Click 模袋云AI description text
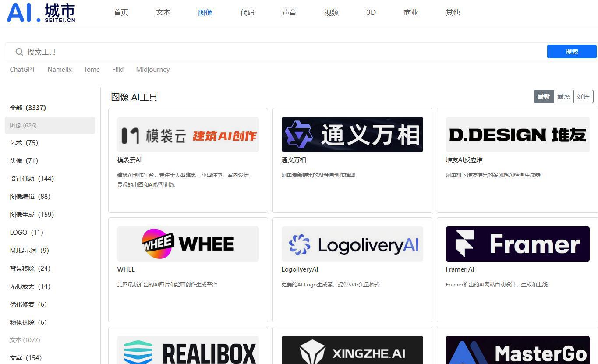The height and width of the screenshot is (364, 598). pos(184,180)
